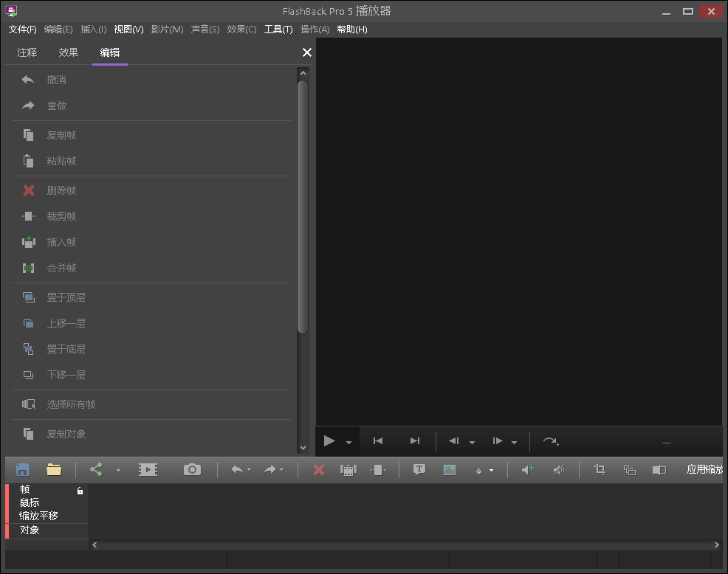Screen dimensions: 728x574
Task: Click the Save icon in the toolbar
Action: point(23,469)
